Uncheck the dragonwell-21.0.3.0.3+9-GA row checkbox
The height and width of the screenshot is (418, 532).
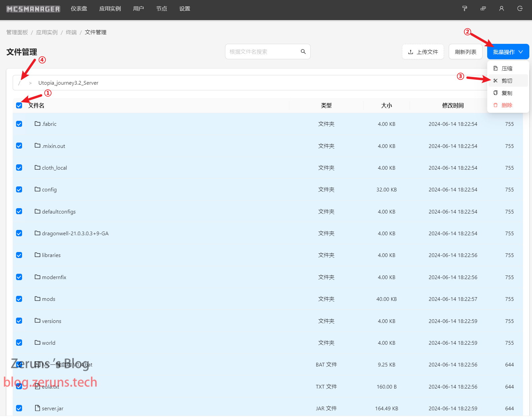click(x=19, y=233)
